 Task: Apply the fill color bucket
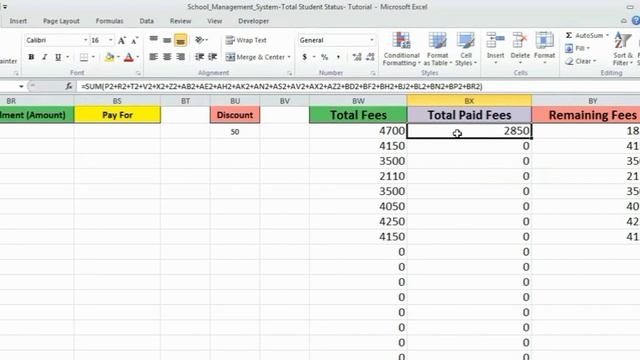(x=109, y=57)
